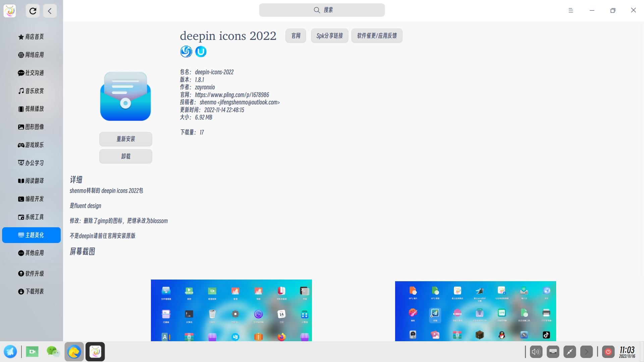Viewport: 644px width, 362px height.
Task: Click 重新安装 to reinstall the app
Action: pos(125,139)
